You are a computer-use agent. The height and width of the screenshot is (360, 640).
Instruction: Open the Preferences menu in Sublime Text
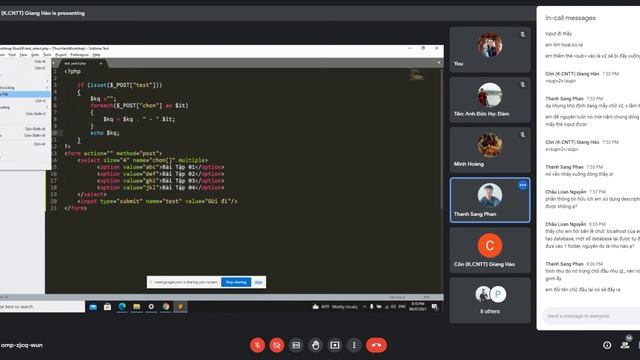79,55
